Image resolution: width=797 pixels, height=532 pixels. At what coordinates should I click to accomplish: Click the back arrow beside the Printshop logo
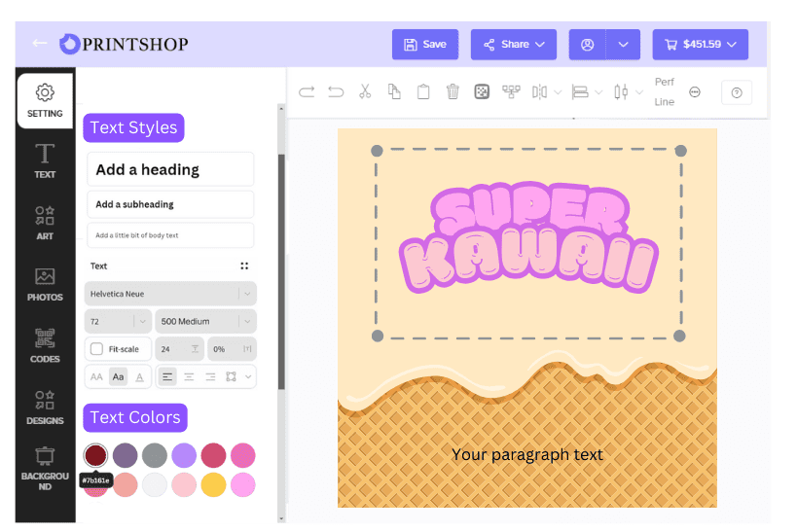tap(40, 44)
